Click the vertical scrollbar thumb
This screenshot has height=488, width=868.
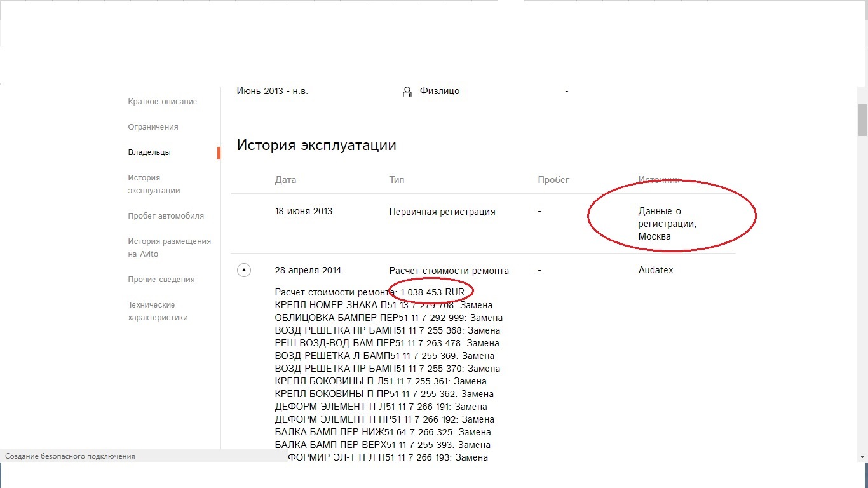tap(862, 120)
